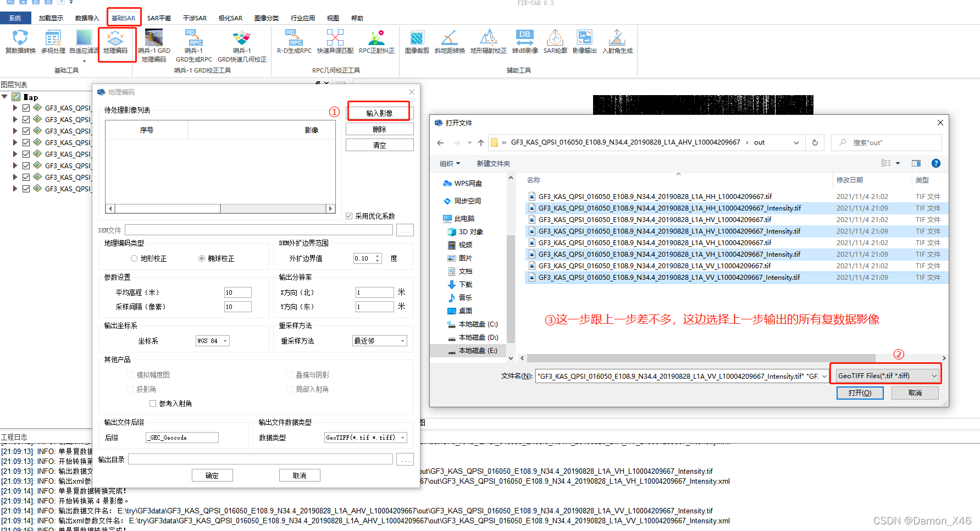Open the 转dB影像 tool
Viewport: 980px width, 531px height.
[x=525, y=42]
